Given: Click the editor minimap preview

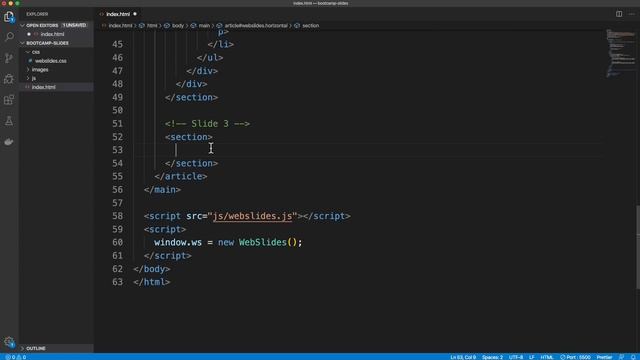Looking at the screenshot, I should point(620,53).
